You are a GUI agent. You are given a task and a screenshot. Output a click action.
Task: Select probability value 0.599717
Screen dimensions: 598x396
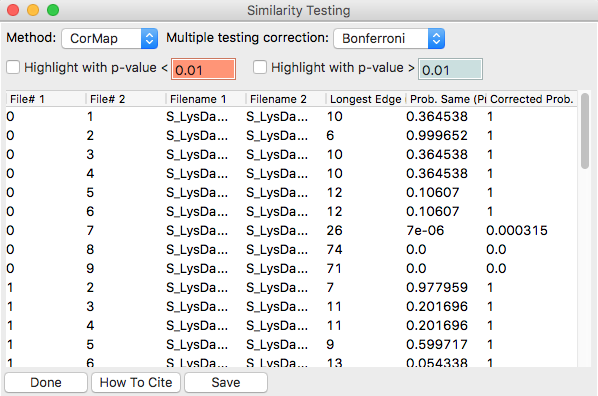pyautogui.click(x=437, y=344)
